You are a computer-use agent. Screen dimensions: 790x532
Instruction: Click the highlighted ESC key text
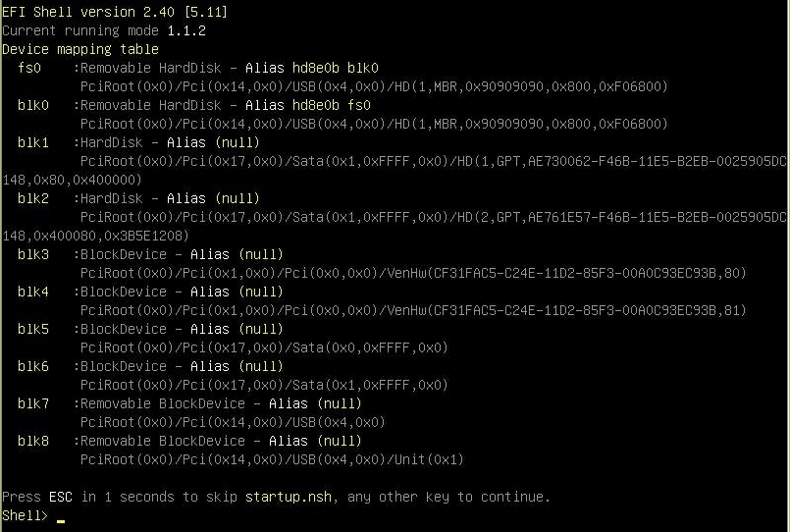click(x=61, y=497)
